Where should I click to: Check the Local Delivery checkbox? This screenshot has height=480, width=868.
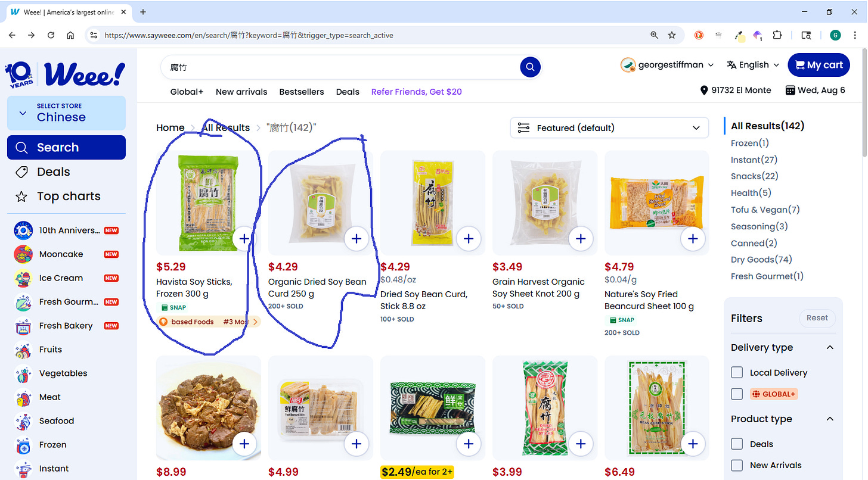(737, 372)
